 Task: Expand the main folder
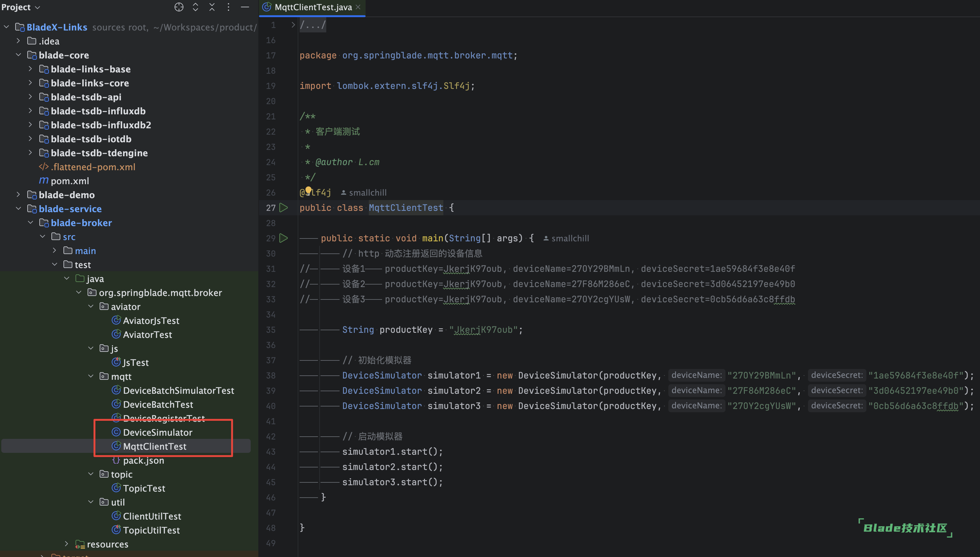coord(55,251)
